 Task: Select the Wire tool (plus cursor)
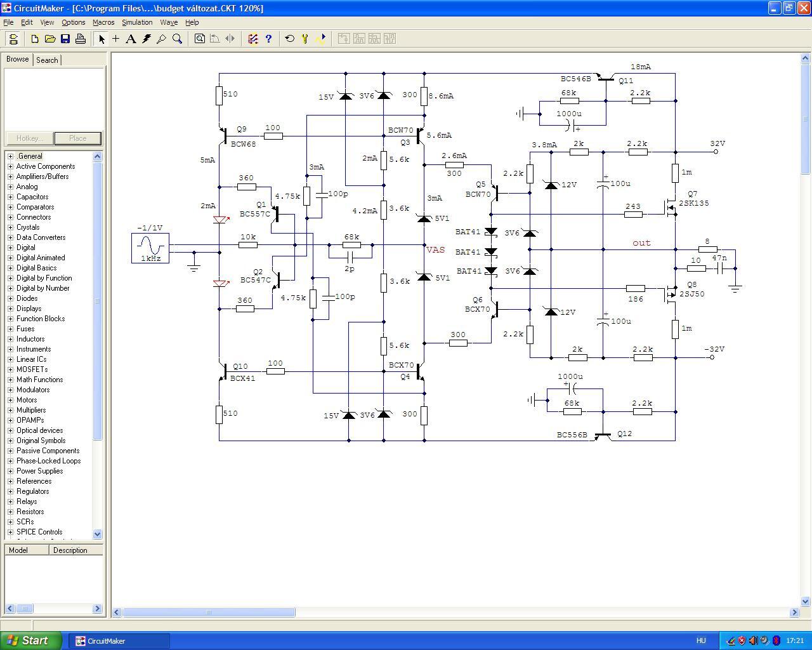coord(116,39)
